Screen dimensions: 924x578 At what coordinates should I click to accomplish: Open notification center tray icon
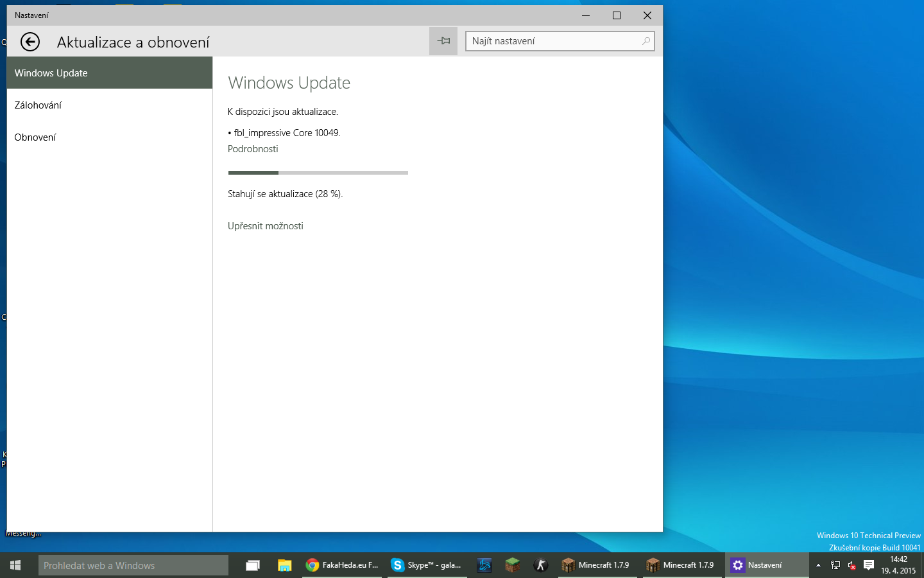point(869,565)
